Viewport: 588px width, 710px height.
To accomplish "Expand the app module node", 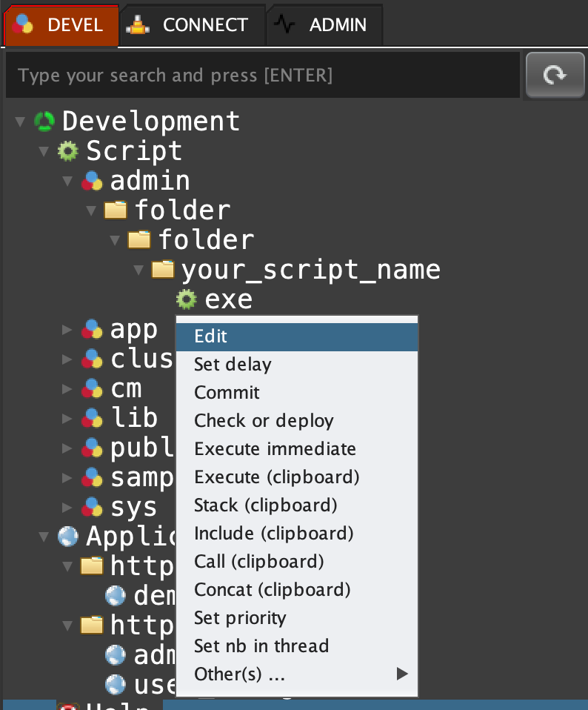I will [68, 329].
